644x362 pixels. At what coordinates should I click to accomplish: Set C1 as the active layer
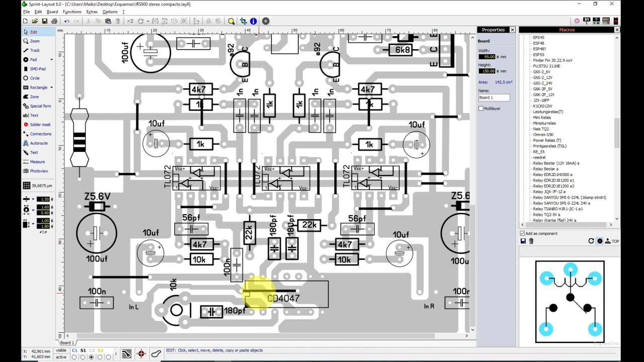pos(74,357)
